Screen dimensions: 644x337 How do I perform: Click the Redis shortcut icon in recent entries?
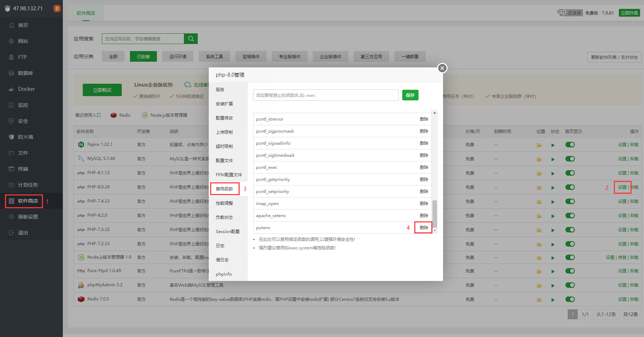click(114, 115)
